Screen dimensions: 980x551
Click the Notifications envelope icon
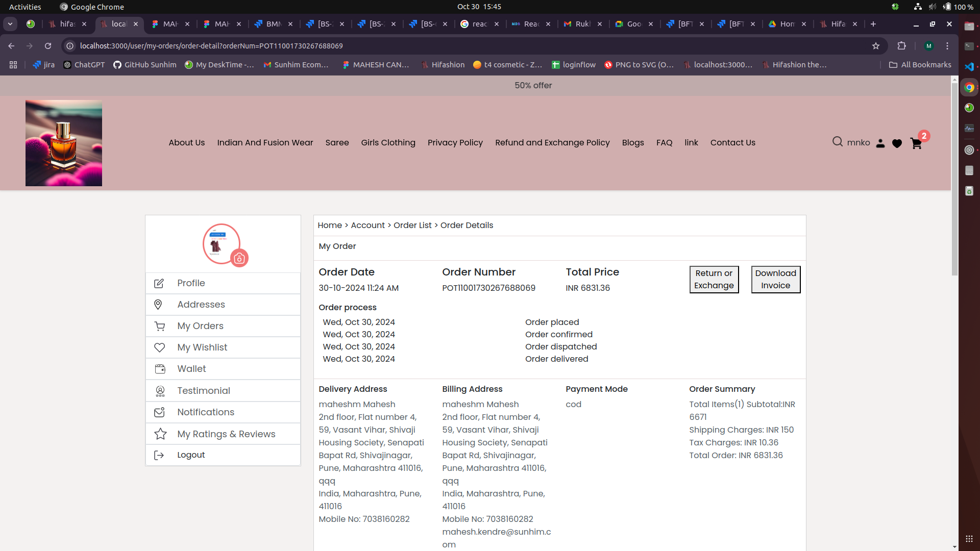click(x=160, y=412)
